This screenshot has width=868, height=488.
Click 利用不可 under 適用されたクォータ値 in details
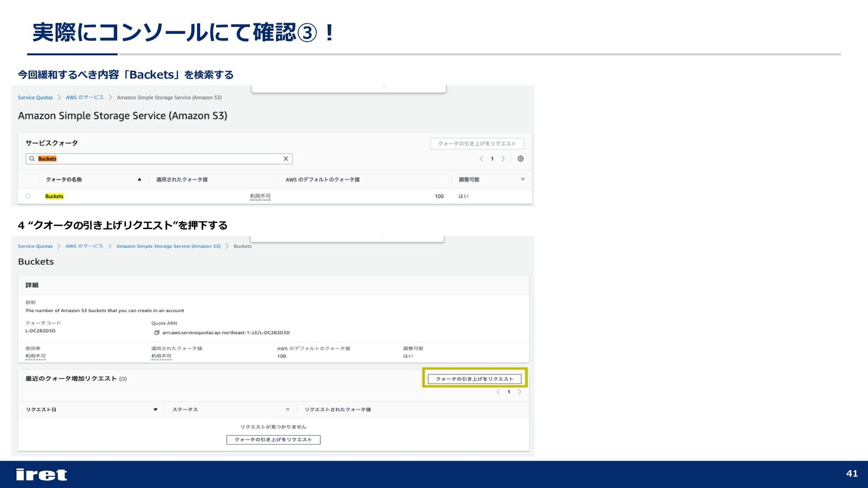(x=161, y=356)
